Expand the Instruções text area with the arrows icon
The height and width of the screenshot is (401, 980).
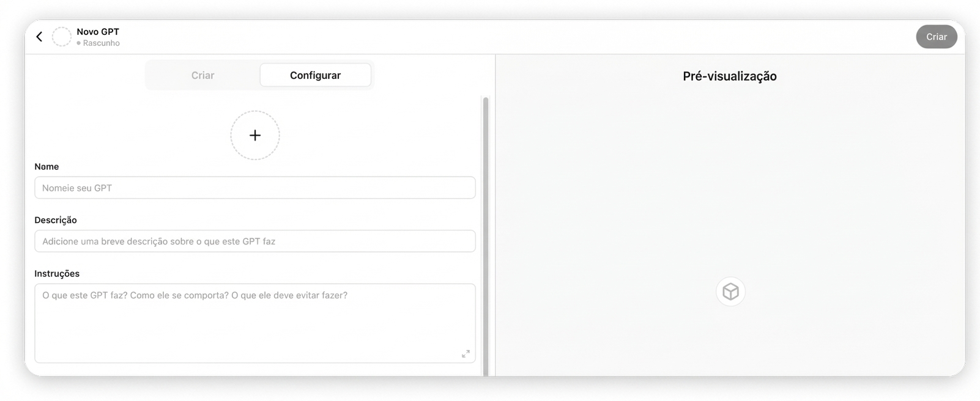coord(466,354)
